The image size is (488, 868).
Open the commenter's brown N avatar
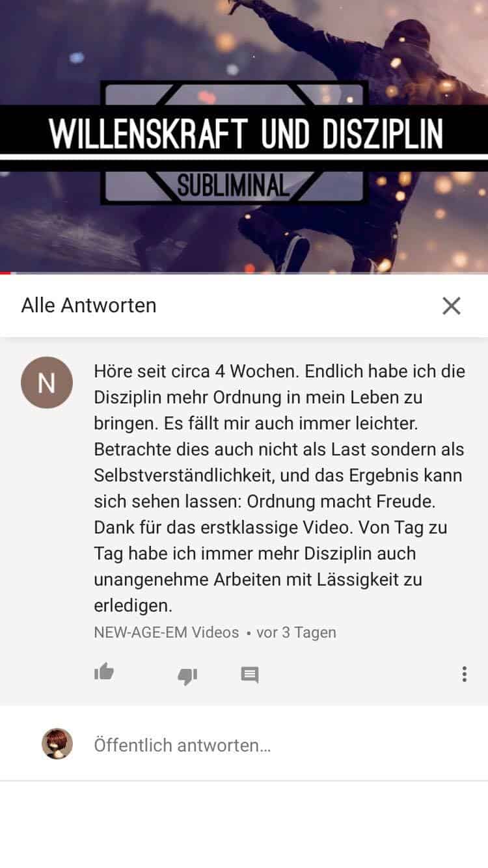(47, 383)
